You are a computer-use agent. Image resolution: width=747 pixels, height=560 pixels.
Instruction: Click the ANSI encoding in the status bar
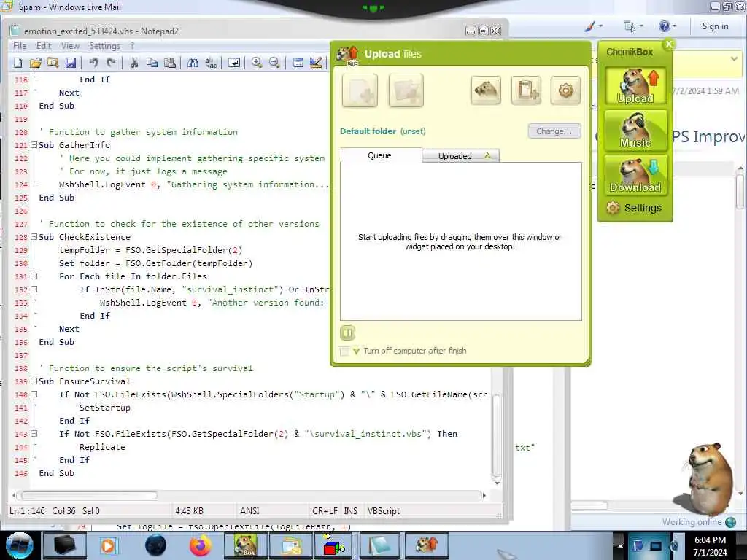(x=249, y=511)
